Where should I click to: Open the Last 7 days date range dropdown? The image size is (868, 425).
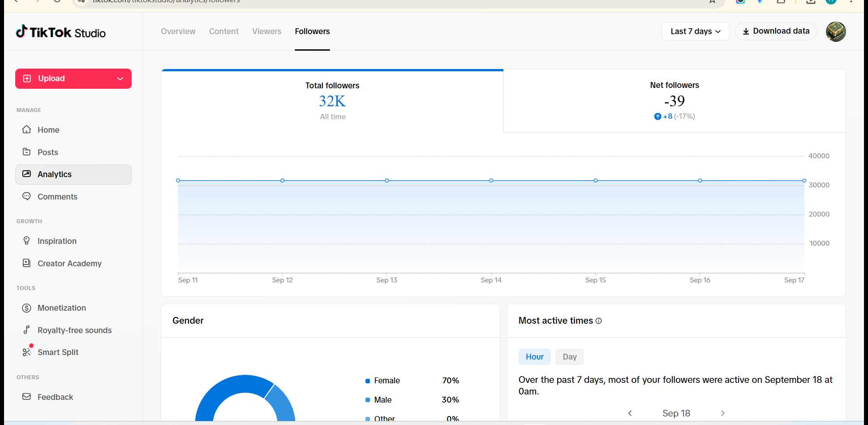(x=696, y=31)
